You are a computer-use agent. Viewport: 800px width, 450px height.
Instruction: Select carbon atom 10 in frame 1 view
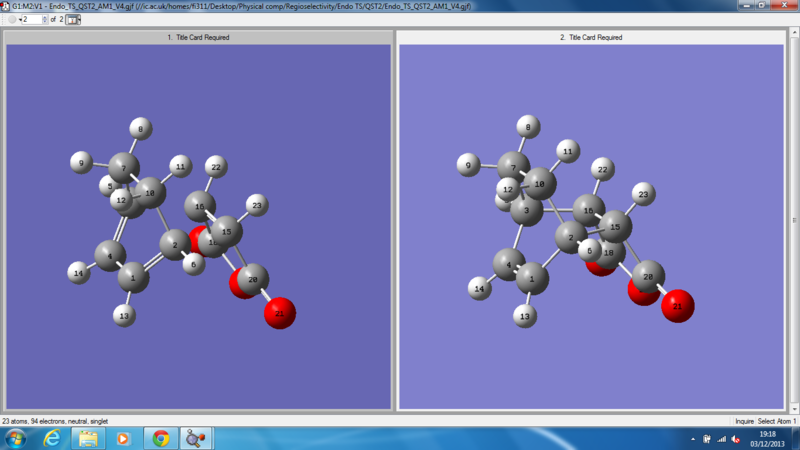(x=150, y=193)
